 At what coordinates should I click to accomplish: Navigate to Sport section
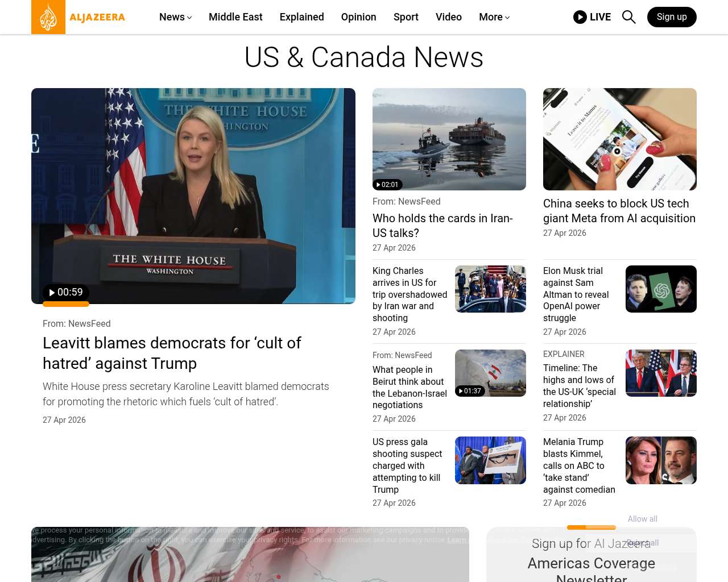pos(406,17)
